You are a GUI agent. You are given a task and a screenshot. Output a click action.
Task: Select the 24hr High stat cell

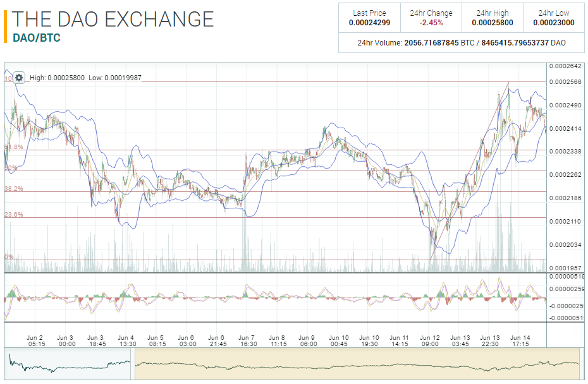[x=493, y=18]
